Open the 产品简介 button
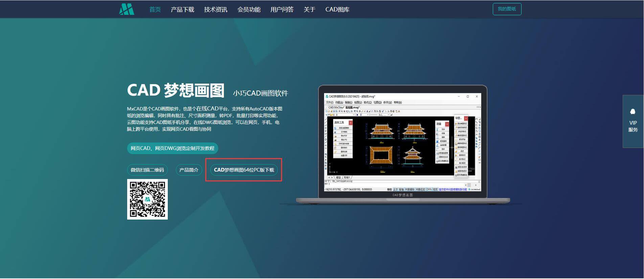 (x=189, y=170)
